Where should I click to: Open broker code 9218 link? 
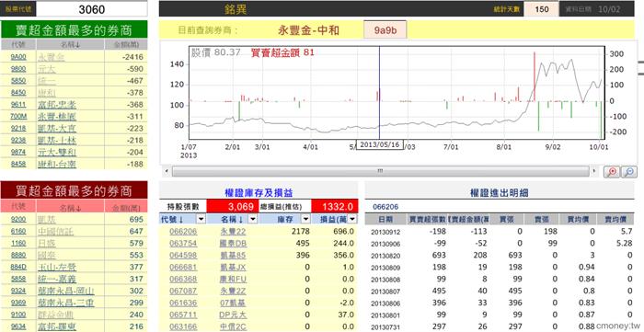coord(18,129)
